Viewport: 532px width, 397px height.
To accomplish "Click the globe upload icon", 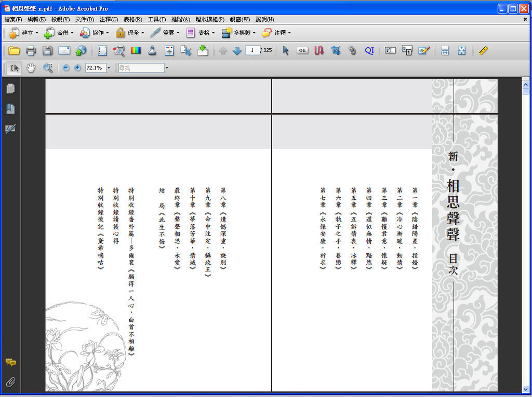I will (81, 51).
